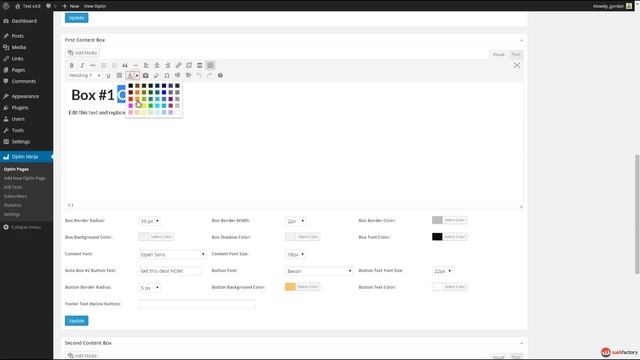Justify text in First Content Box
This screenshot has width=640, height=360.
tap(119, 76)
